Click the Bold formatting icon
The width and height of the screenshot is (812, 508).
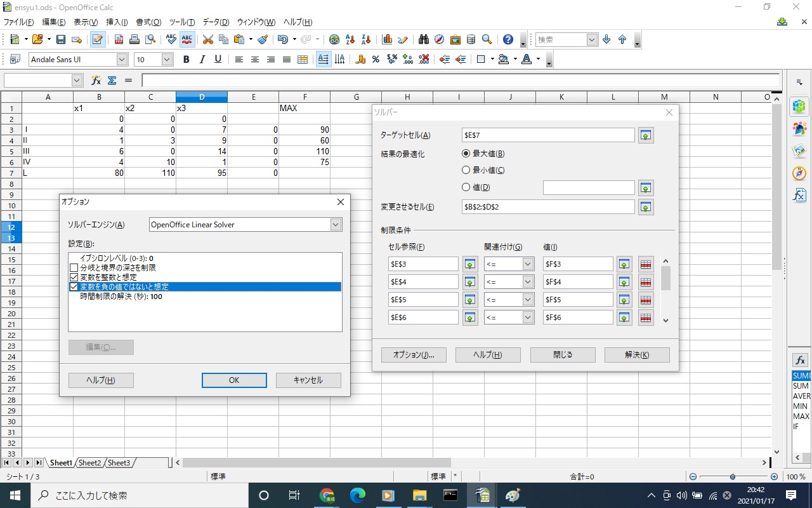[187, 60]
